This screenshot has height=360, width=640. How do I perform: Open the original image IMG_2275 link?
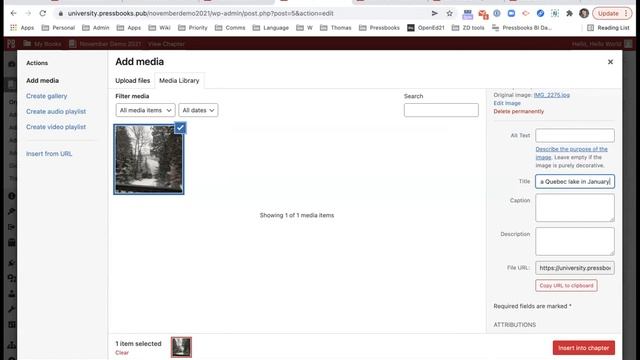click(551, 95)
